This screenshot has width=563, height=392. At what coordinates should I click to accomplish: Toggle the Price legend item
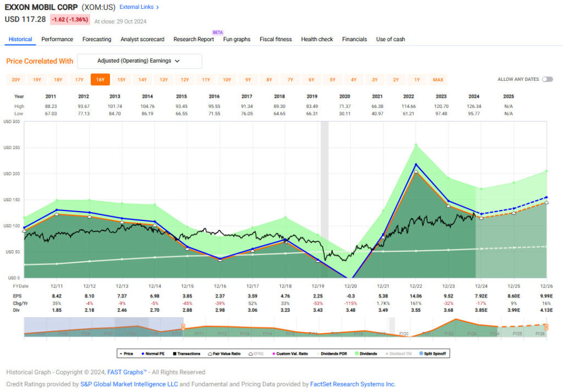tap(126, 354)
